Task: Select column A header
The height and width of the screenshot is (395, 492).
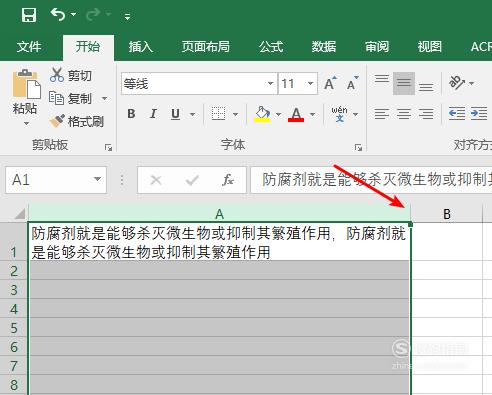Action: pyautogui.click(x=219, y=214)
